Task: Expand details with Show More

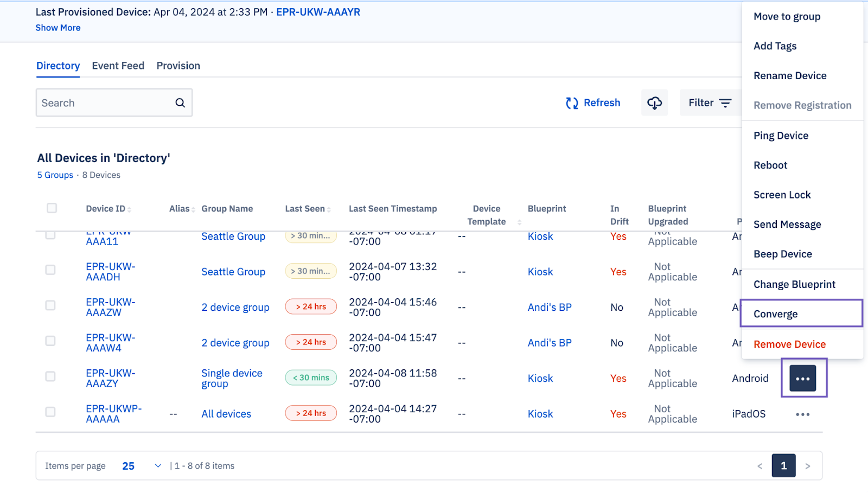Action: tap(58, 28)
